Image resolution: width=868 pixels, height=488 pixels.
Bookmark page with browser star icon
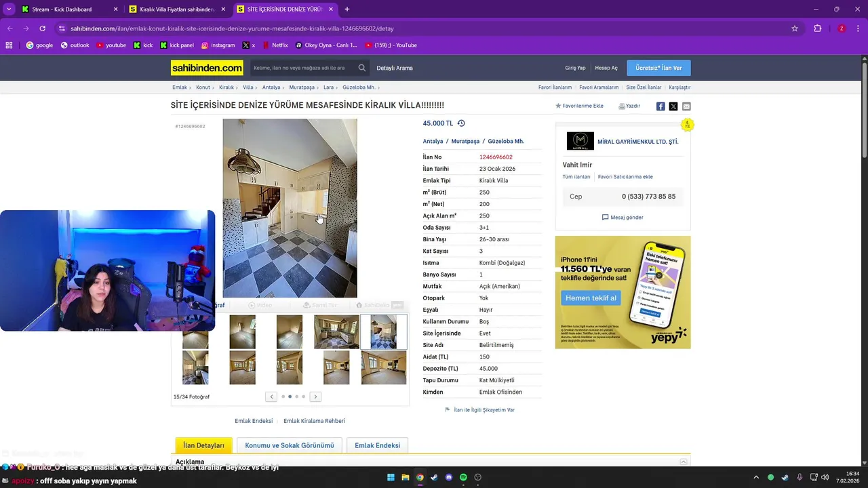click(x=795, y=28)
